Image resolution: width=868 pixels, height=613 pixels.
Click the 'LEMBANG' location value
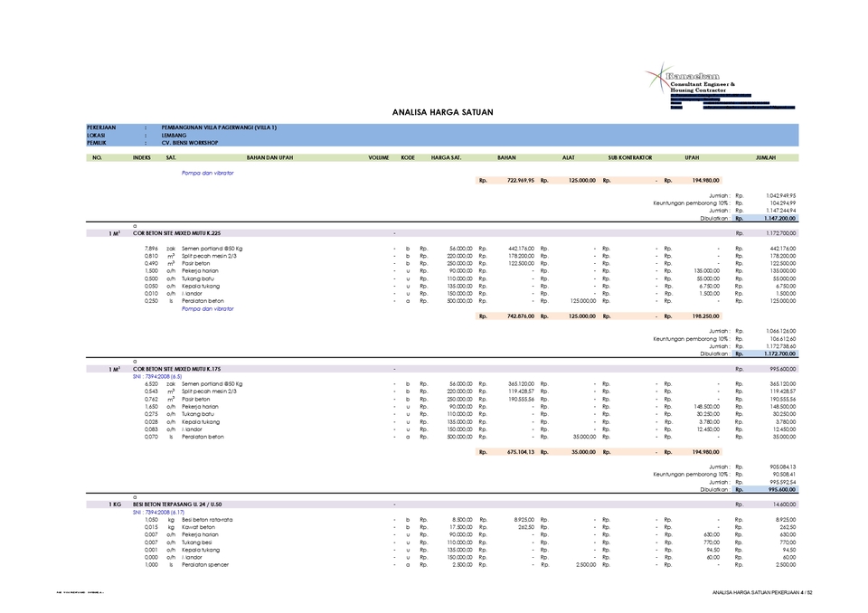(x=174, y=135)
